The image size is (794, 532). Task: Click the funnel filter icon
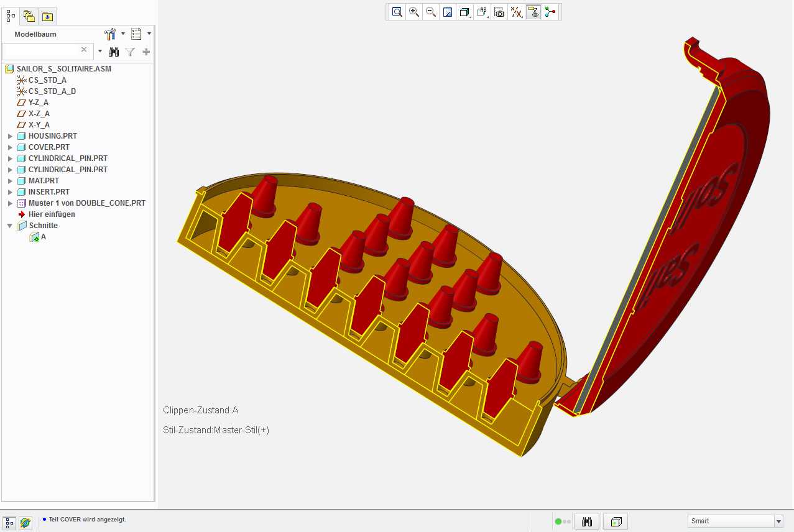coord(130,52)
